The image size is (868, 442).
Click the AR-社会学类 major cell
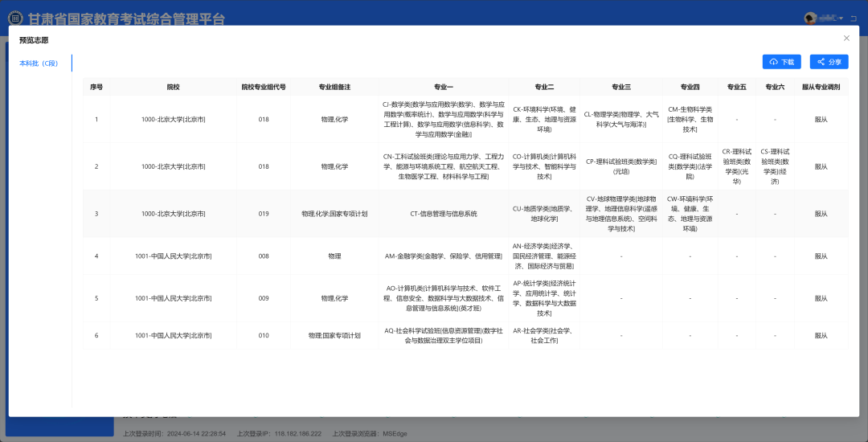(544, 335)
